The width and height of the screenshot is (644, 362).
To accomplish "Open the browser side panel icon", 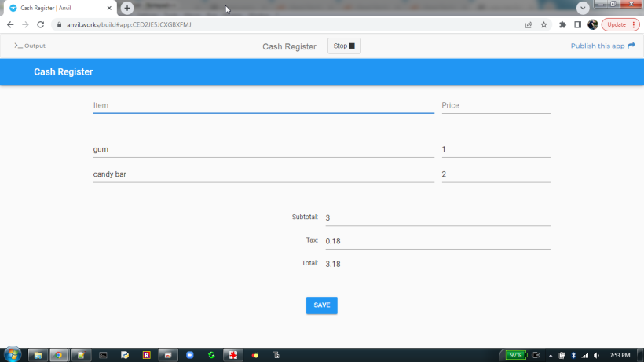I will (x=577, y=24).
